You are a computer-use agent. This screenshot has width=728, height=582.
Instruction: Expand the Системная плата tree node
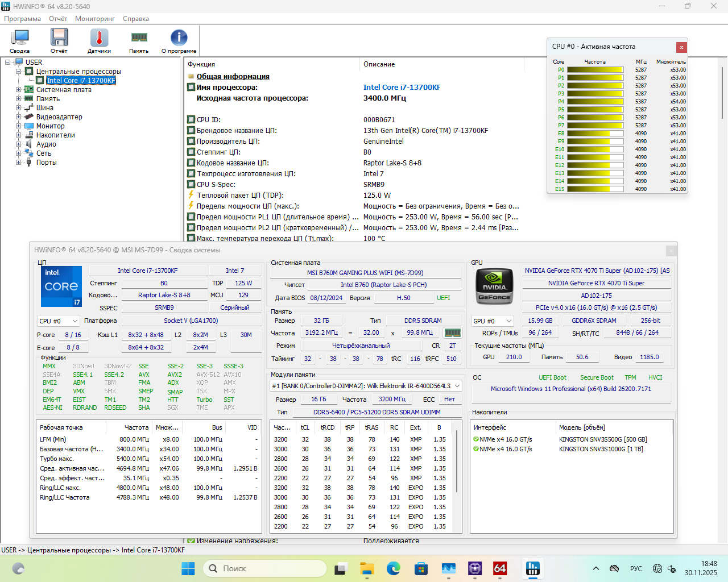point(19,90)
